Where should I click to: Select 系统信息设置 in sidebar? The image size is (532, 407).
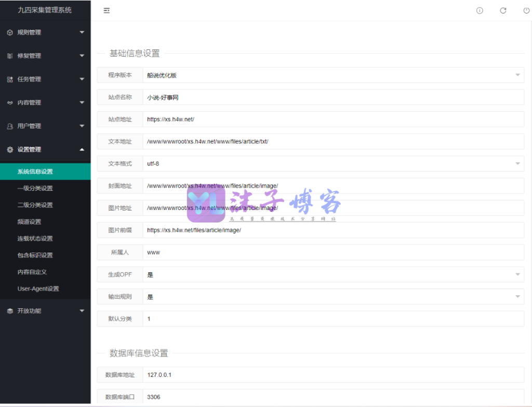pyautogui.click(x=46, y=172)
